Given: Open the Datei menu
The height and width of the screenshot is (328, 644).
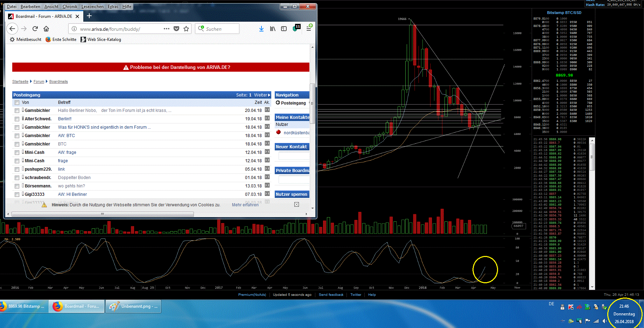Looking at the screenshot, I should [x=12, y=7].
